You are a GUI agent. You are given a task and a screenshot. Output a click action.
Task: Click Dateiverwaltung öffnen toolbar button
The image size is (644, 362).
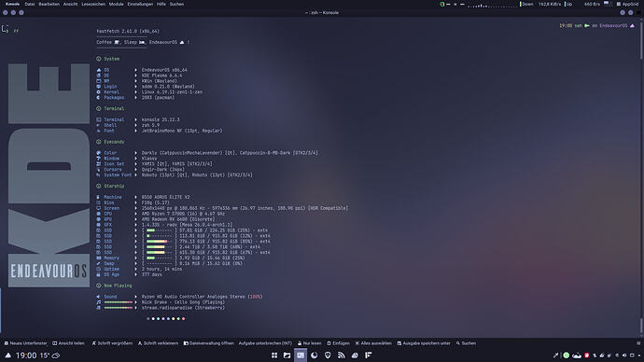(209, 343)
